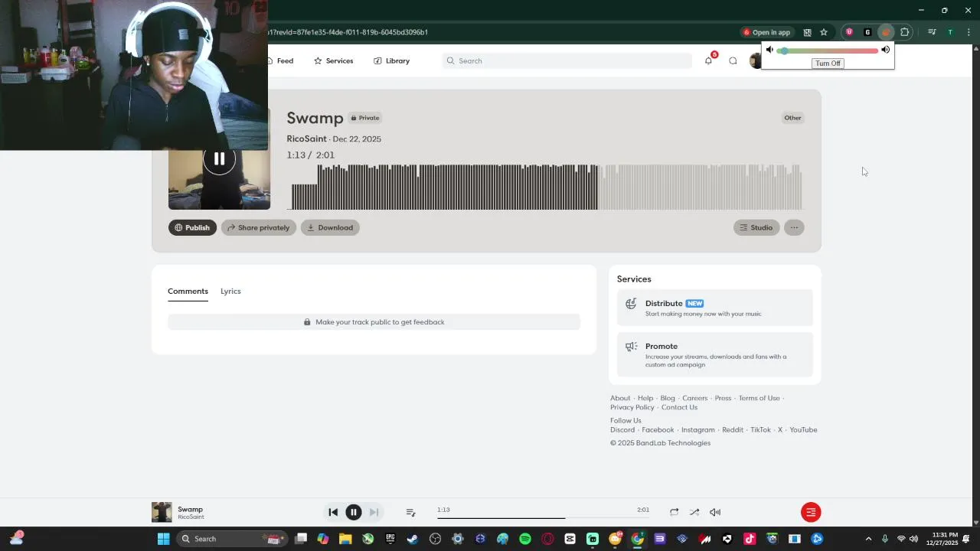
Task: Click the loud volume speaker icon
Action: pyautogui.click(x=885, y=50)
